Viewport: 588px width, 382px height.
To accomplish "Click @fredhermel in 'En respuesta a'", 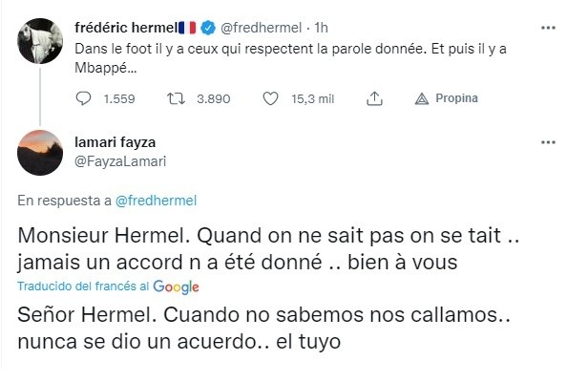I will pos(155,202).
